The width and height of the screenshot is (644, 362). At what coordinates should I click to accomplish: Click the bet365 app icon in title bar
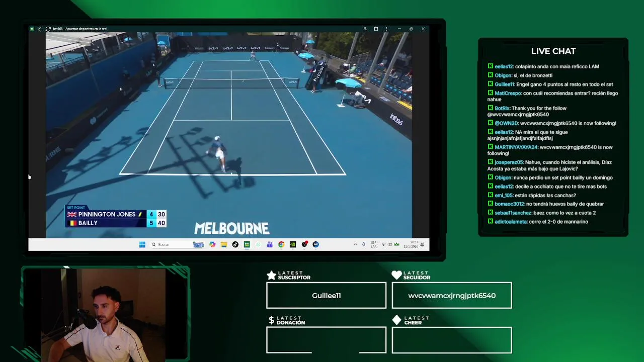pos(32,29)
